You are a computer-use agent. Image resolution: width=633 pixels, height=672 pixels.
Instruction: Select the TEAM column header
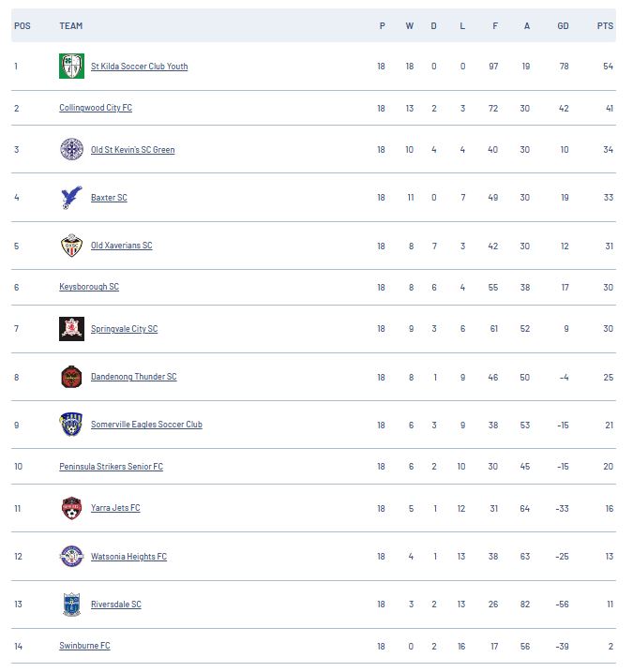point(70,25)
